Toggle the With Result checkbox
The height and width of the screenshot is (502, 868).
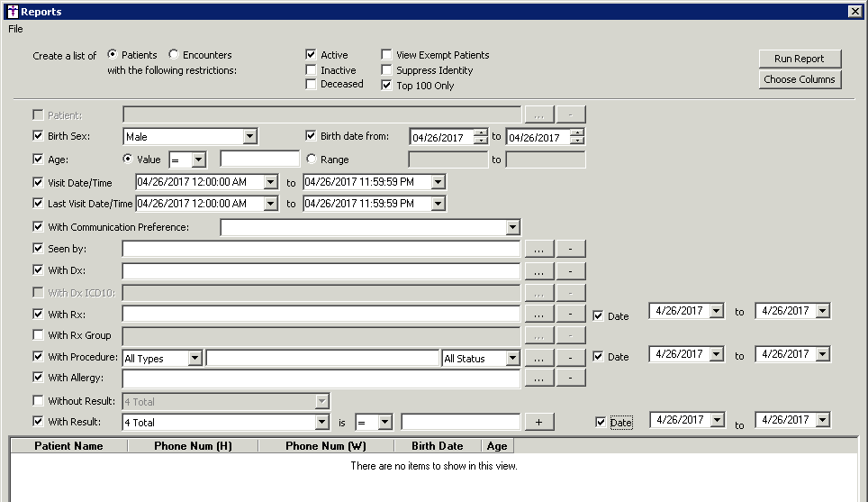[x=38, y=421]
